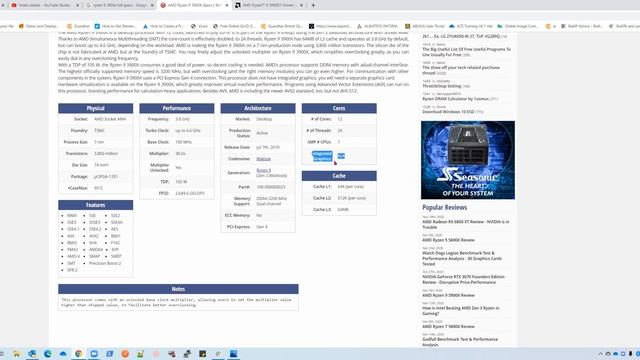The image size is (640, 360).
Task: Open the AMD Ryzen 7 5800X Review link
Action: coord(448,327)
